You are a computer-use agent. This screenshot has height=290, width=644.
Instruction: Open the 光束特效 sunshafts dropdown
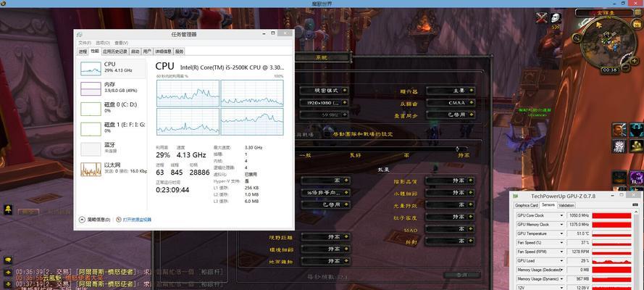point(450,204)
